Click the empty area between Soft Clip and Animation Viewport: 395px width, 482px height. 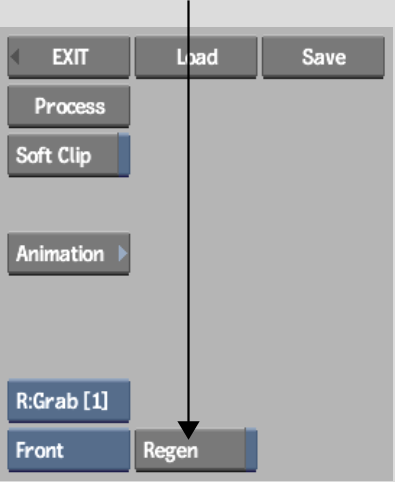coord(69,204)
